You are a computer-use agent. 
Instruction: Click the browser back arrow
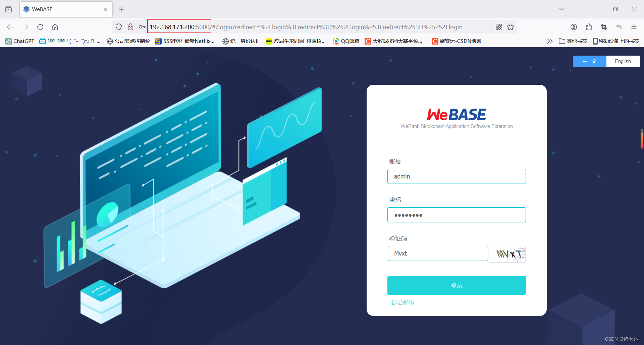click(x=10, y=27)
